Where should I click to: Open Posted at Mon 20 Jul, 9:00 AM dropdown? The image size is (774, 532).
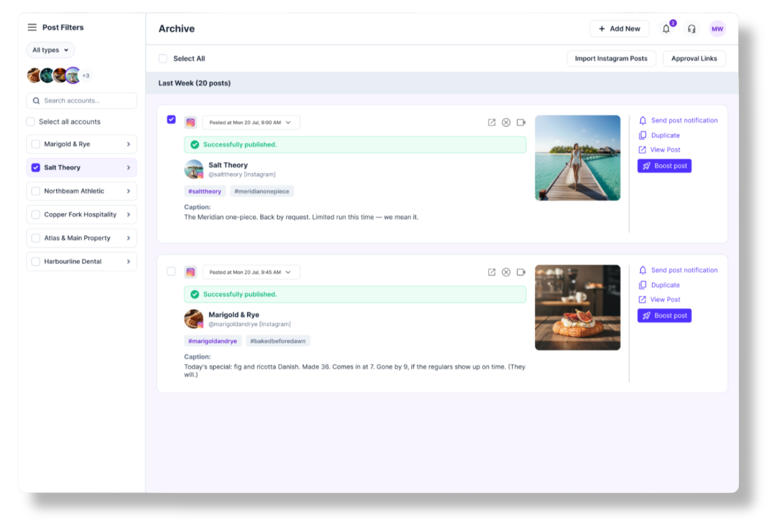tap(251, 122)
